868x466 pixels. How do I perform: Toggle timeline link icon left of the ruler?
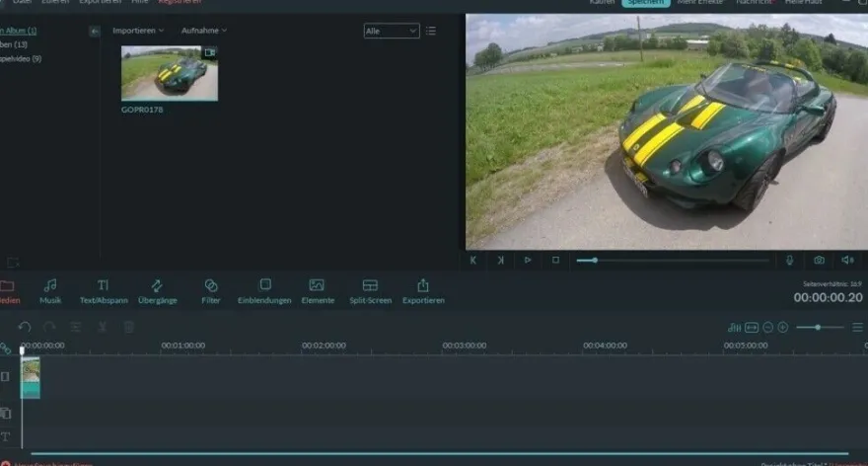pos(6,348)
